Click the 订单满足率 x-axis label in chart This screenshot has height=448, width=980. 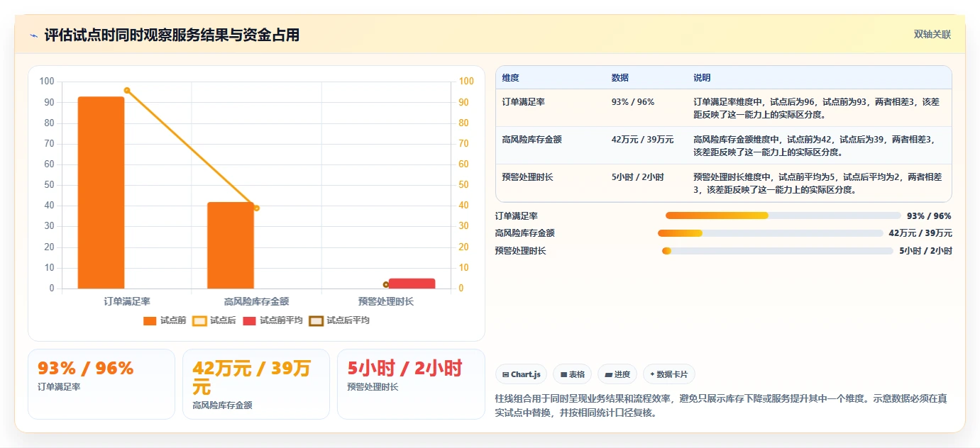pyautogui.click(x=127, y=301)
